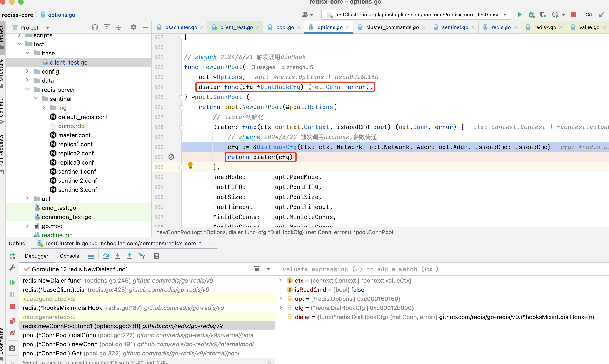Open master.conf file
Image resolution: width=609 pixels, height=364 pixels.
tap(74, 135)
